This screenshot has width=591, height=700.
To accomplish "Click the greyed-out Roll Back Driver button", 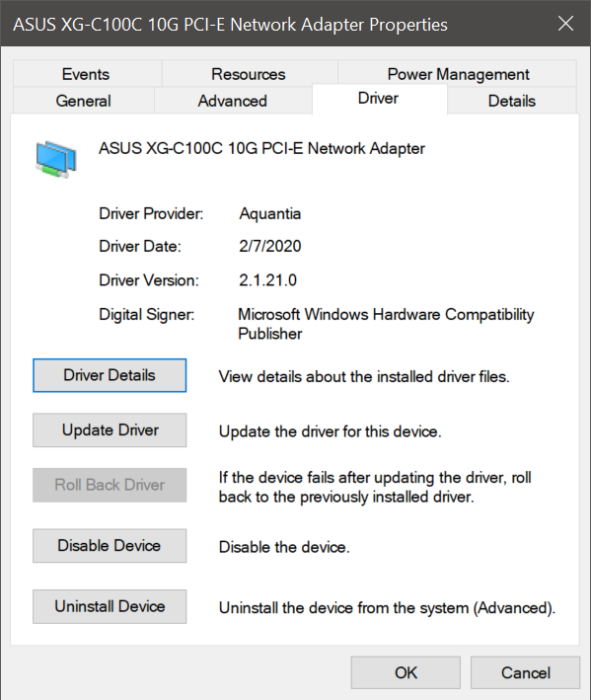I will point(110,485).
